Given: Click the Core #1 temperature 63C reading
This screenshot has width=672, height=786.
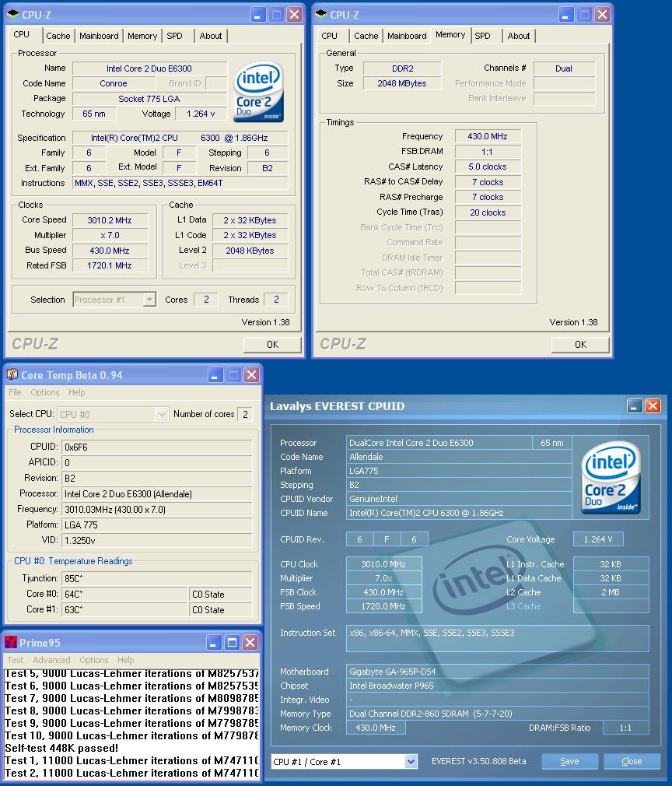Looking at the screenshot, I should tap(124, 609).
